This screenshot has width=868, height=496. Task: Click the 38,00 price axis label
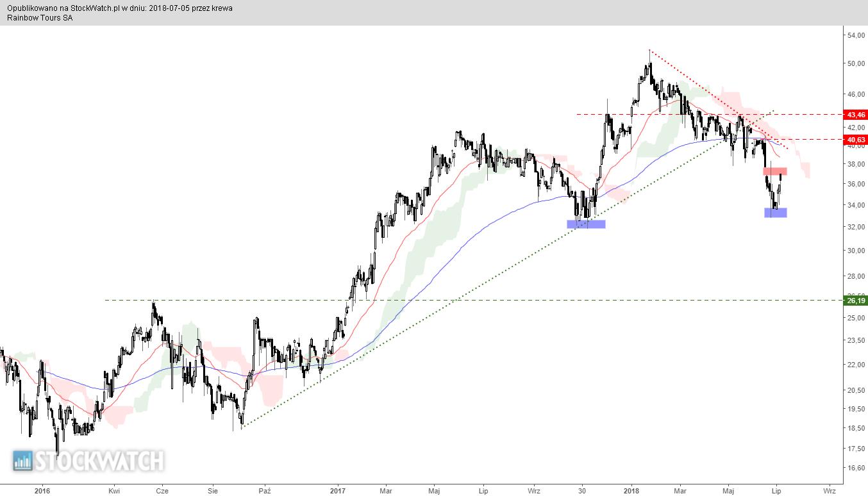856,164
